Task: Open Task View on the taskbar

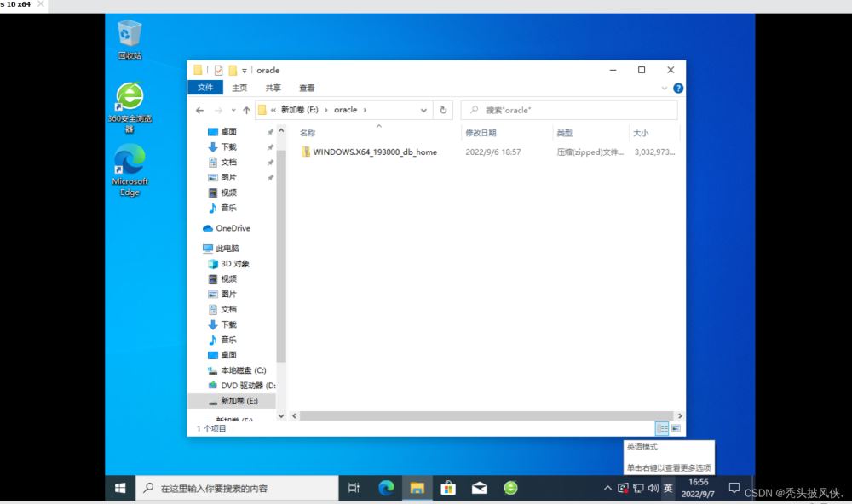Action: click(x=354, y=488)
